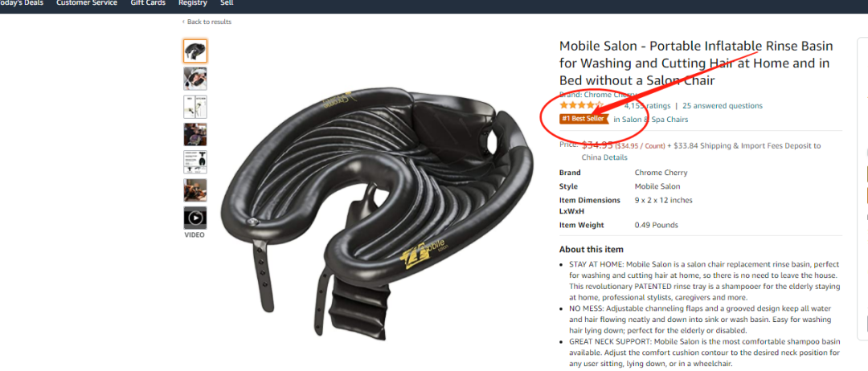The width and height of the screenshot is (868, 371).
Task: View the second product thumbnail image
Action: point(195,79)
